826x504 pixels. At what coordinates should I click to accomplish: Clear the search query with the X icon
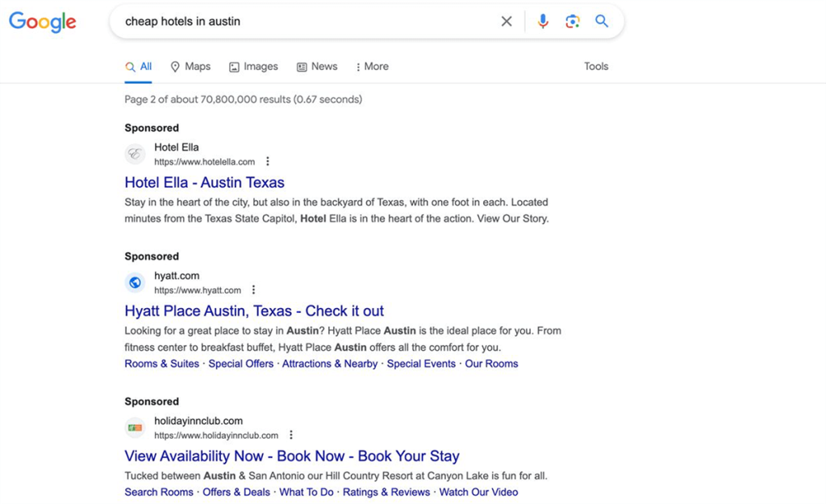point(507,21)
